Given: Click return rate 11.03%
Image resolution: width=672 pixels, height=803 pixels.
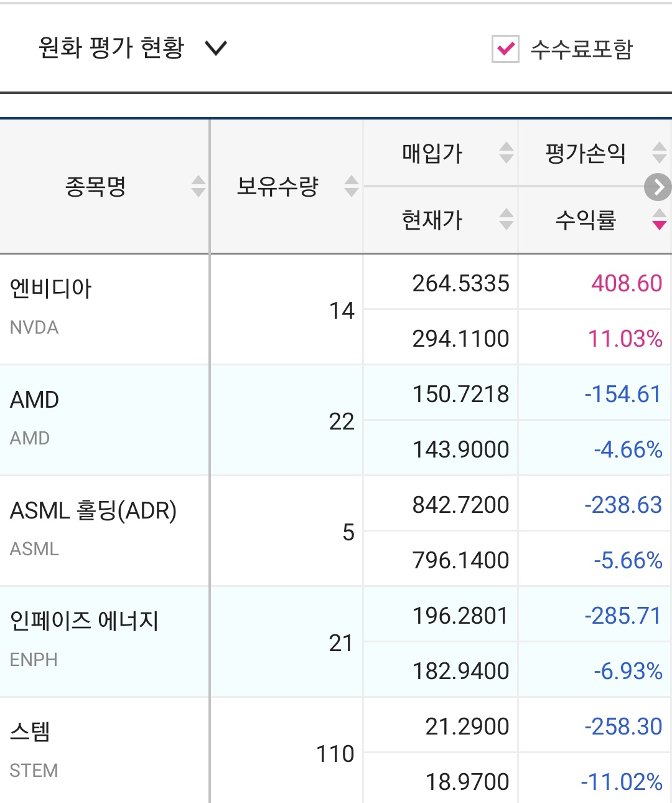Looking at the screenshot, I should (625, 339).
